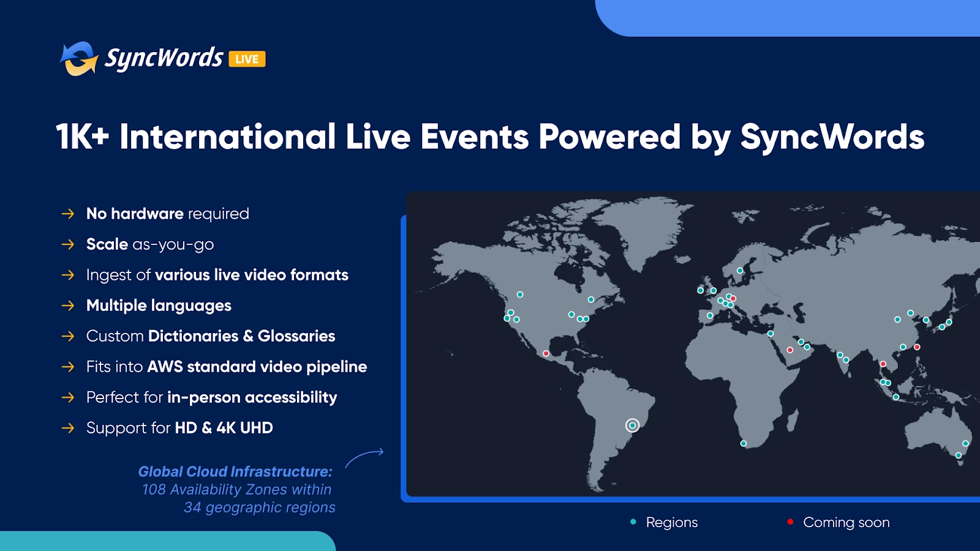The image size is (980, 551).
Task: Select the Stockholm region marker in Scandinavia
Action: [740, 270]
